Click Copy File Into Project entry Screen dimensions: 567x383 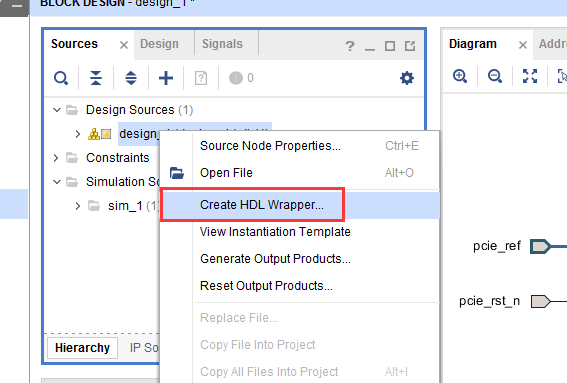(300, 345)
